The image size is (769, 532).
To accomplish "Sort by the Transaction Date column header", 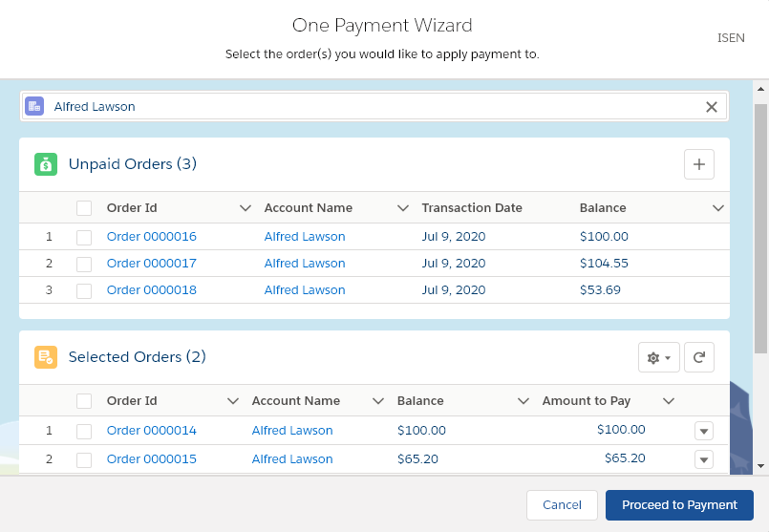I will [472, 208].
